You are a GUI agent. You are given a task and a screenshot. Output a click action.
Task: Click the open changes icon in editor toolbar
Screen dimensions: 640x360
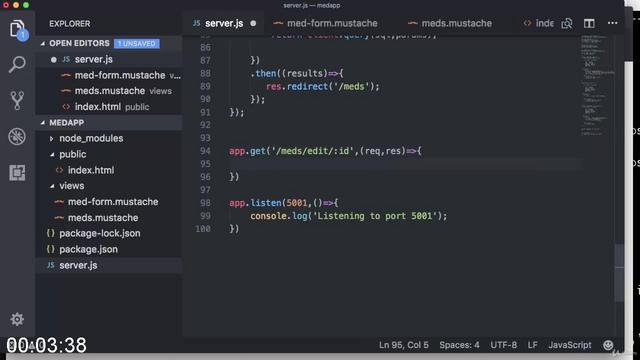tap(567, 23)
